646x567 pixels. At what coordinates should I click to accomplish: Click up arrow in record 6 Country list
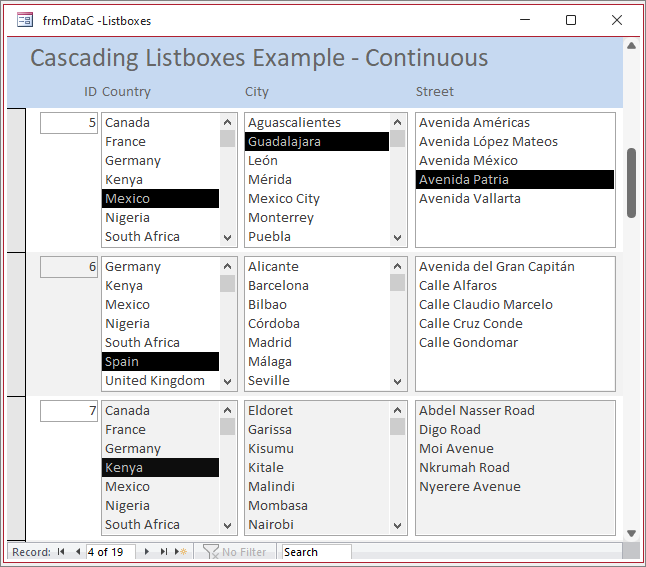pos(227,266)
